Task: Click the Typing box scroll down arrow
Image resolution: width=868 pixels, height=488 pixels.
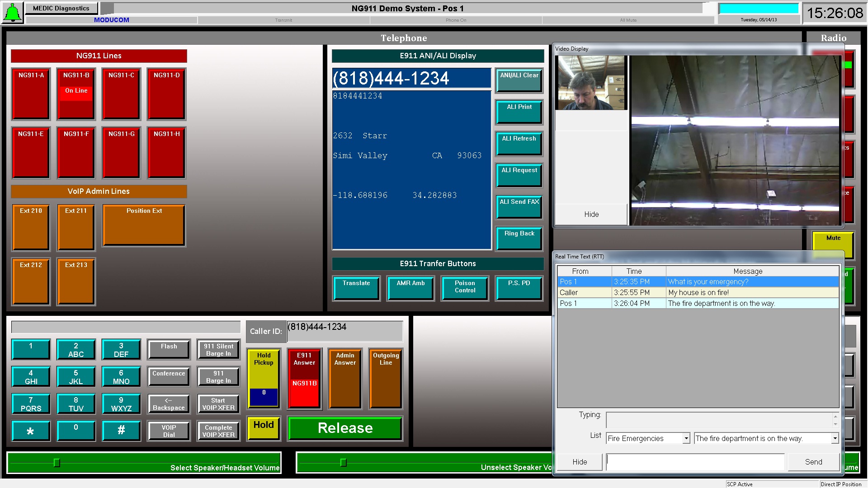Action: click(835, 424)
